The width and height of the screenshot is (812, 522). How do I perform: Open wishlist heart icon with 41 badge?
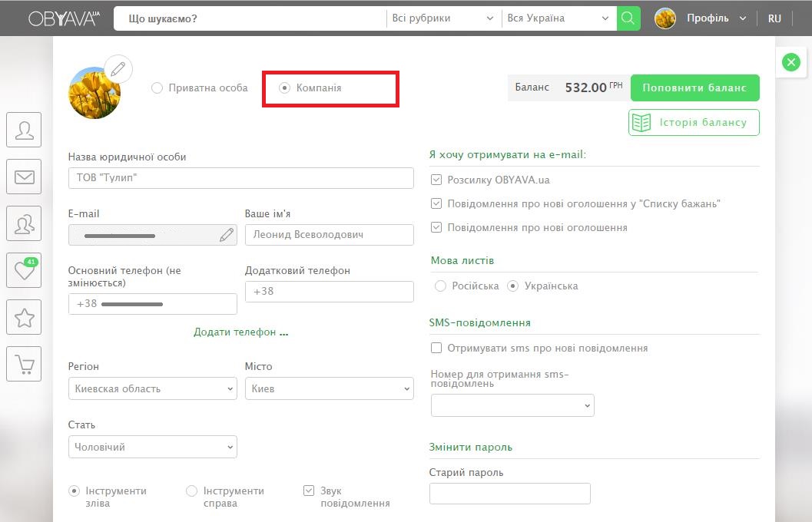click(x=24, y=270)
